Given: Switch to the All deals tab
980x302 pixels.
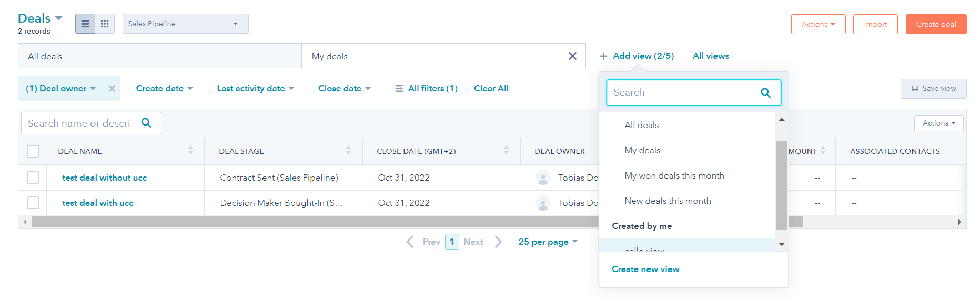Looking at the screenshot, I should coord(160,56).
